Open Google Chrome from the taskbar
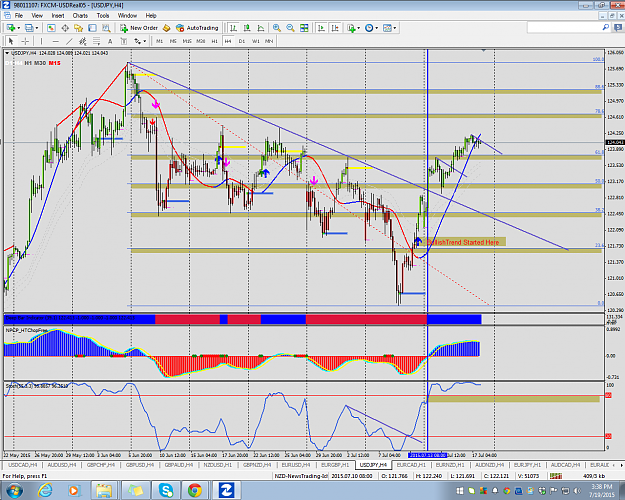 pos(195,490)
